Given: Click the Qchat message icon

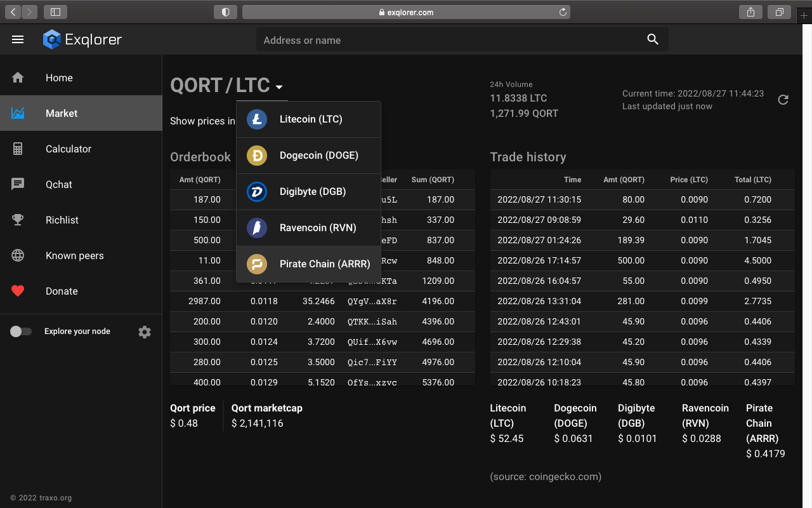Looking at the screenshot, I should [x=18, y=184].
